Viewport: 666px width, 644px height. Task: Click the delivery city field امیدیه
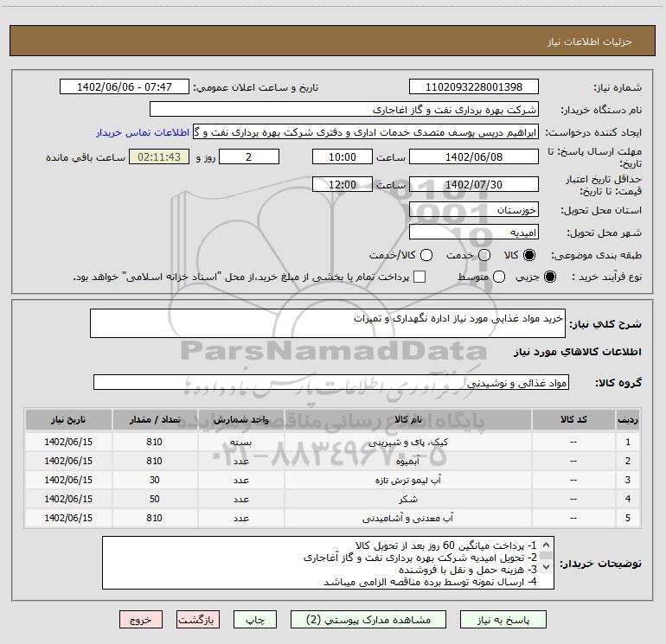[x=474, y=232]
